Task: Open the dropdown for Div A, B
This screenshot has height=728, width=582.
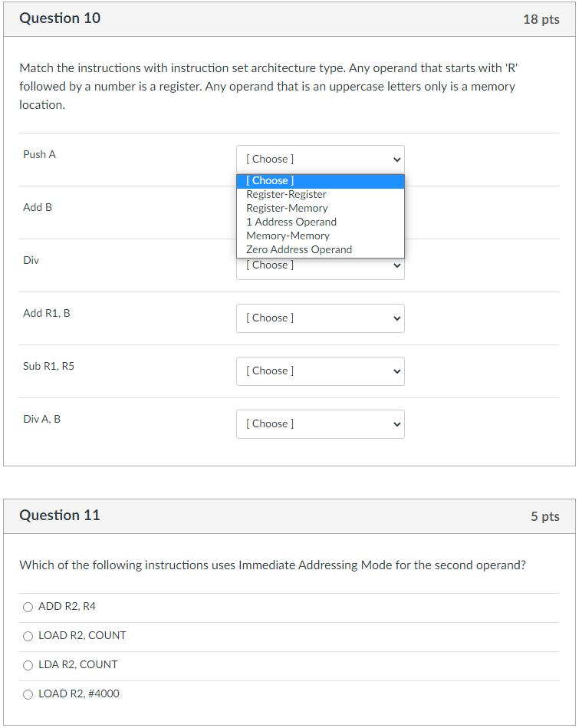Action: click(320, 423)
